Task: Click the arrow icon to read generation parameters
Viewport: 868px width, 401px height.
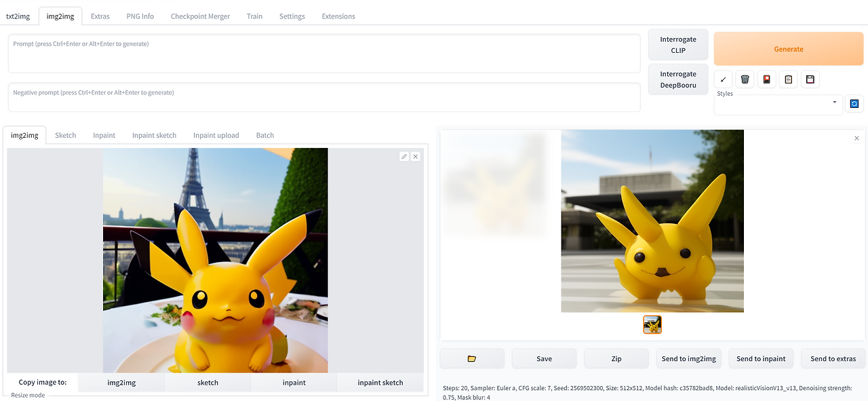Action: click(x=724, y=79)
